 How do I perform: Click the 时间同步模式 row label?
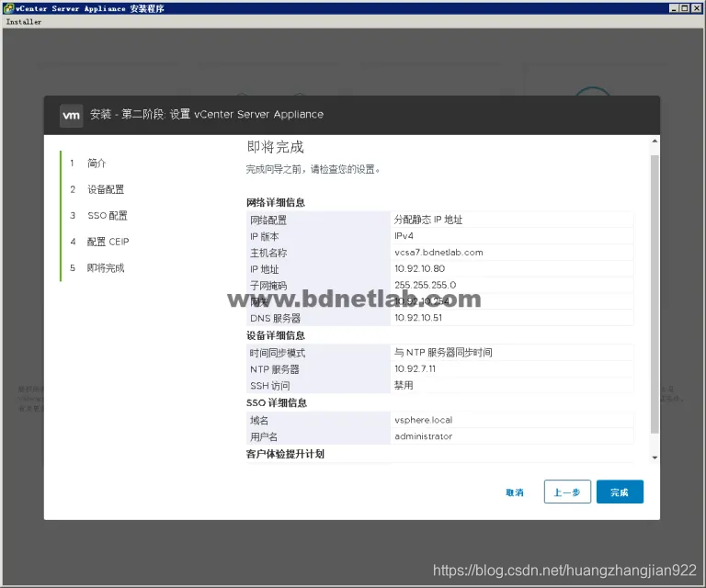(x=278, y=353)
